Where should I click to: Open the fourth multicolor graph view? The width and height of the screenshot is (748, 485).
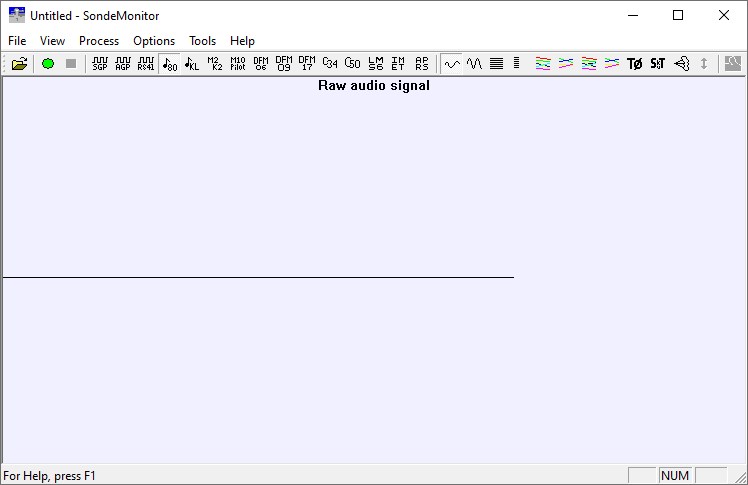[612, 63]
